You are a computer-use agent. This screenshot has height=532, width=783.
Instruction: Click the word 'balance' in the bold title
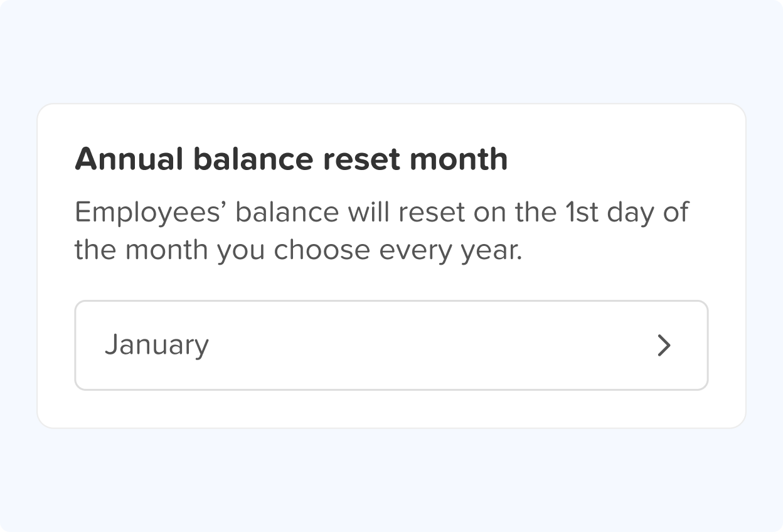coord(252,159)
